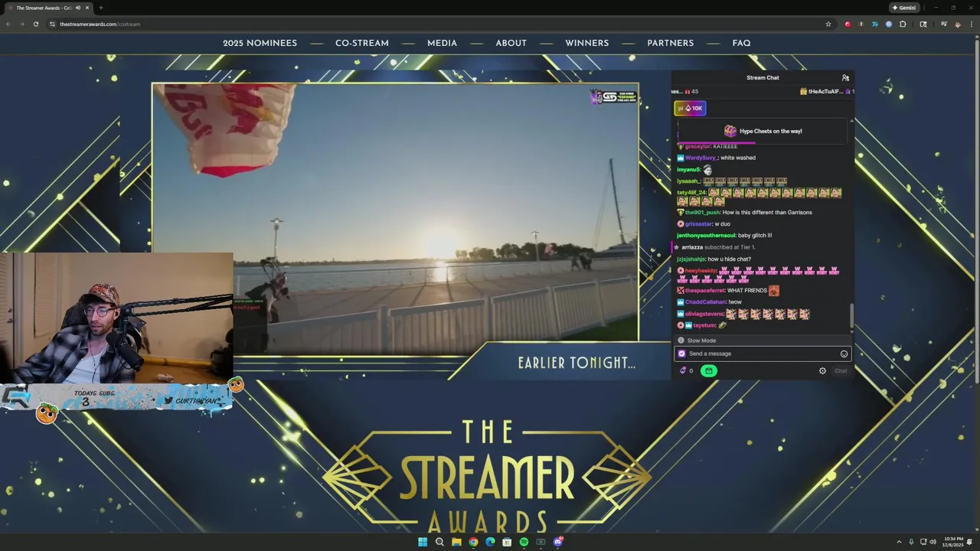Open Windows taskbar search
Image resolution: width=980 pixels, height=551 pixels.
439,542
